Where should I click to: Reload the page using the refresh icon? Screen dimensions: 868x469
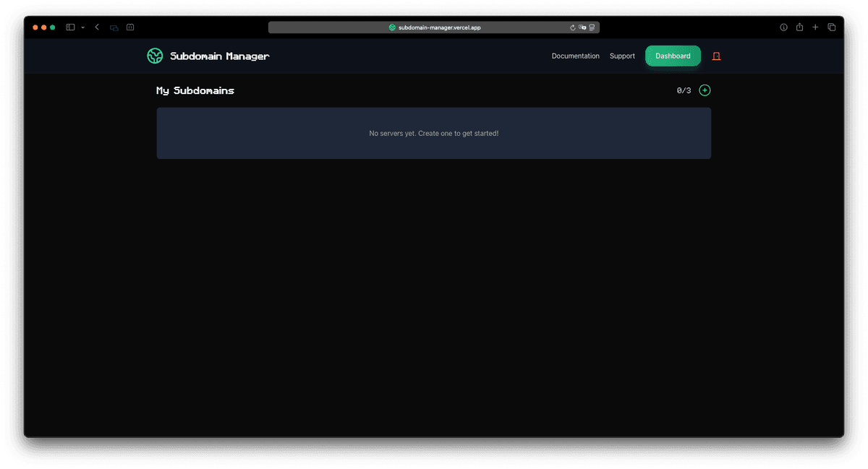[x=572, y=27]
